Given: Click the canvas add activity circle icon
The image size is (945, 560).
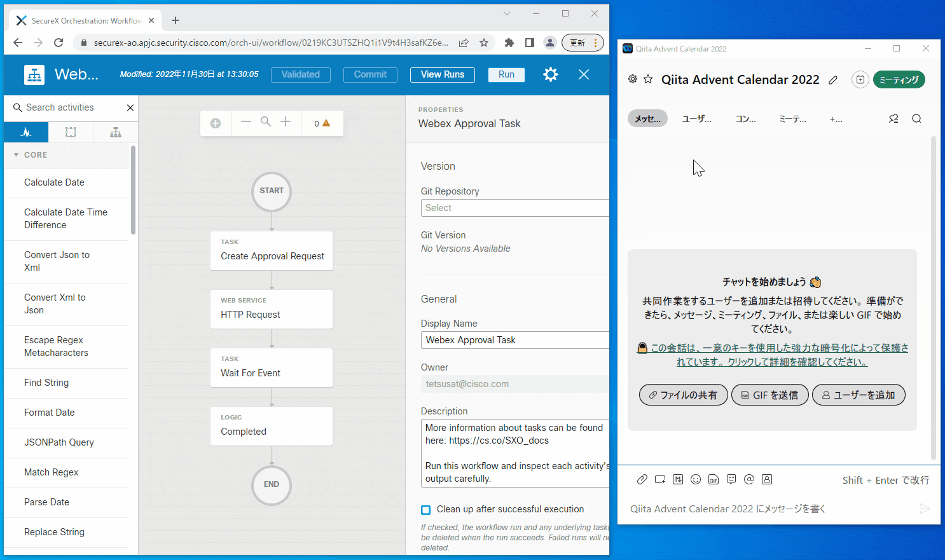Looking at the screenshot, I should [216, 123].
